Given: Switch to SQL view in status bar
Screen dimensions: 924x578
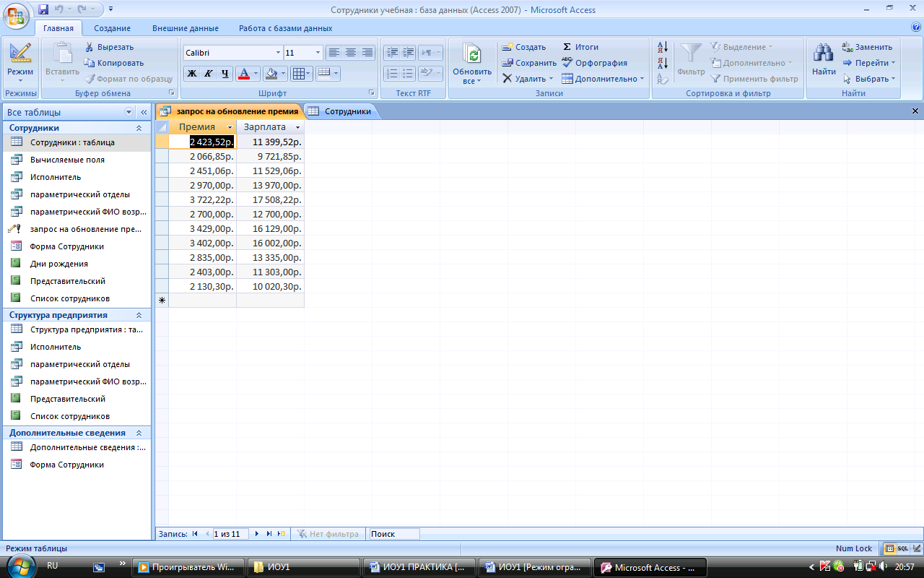Looking at the screenshot, I should click(903, 548).
